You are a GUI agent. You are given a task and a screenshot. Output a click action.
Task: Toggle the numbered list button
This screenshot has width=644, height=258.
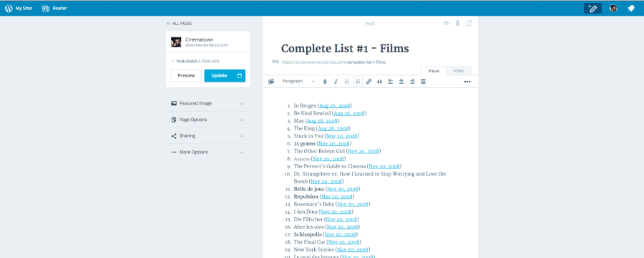pos(358,82)
